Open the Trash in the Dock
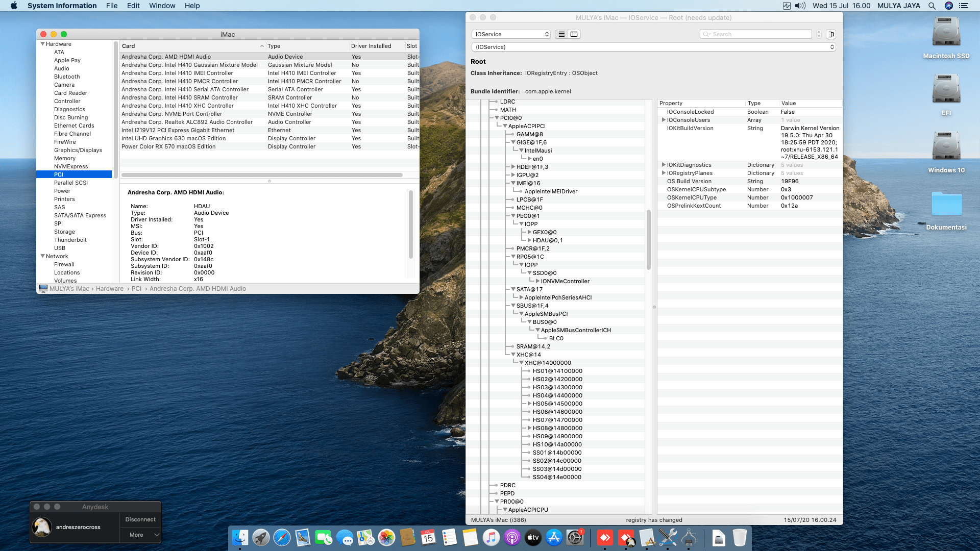The image size is (980, 551). pyautogui.click(x=740, y=537)
